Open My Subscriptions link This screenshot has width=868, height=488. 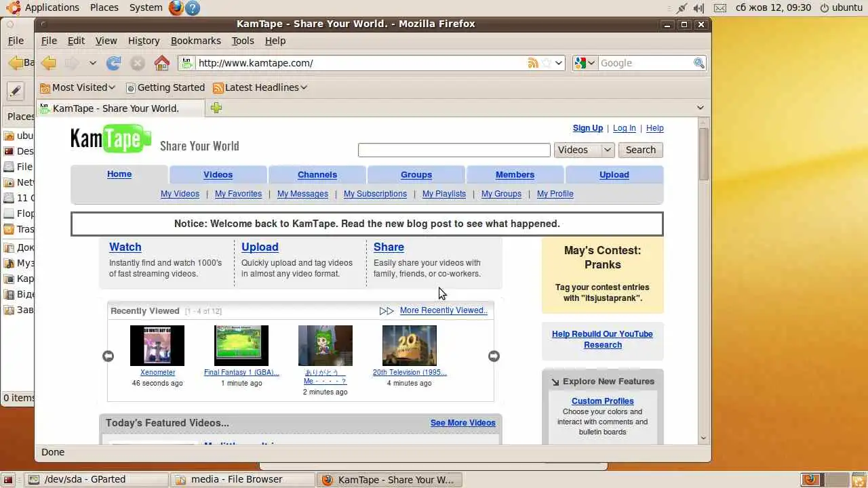[x=375, y=194]
